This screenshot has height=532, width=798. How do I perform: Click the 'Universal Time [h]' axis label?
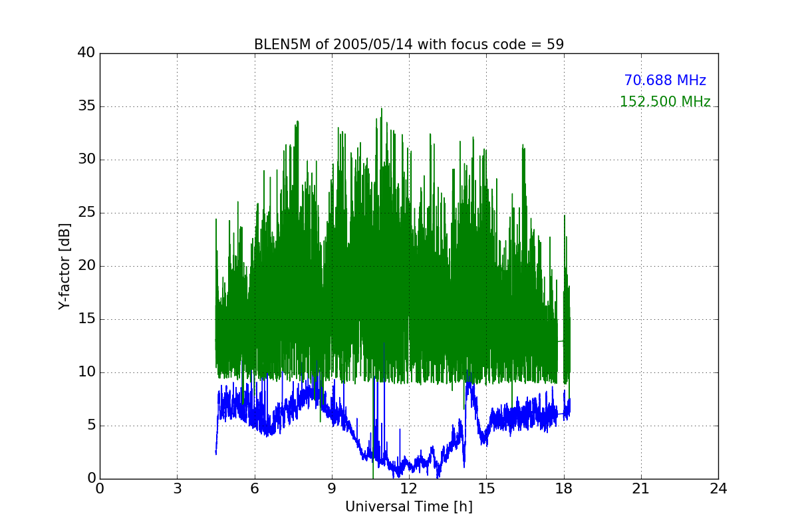pyautogui.click(x=409, y=507)
